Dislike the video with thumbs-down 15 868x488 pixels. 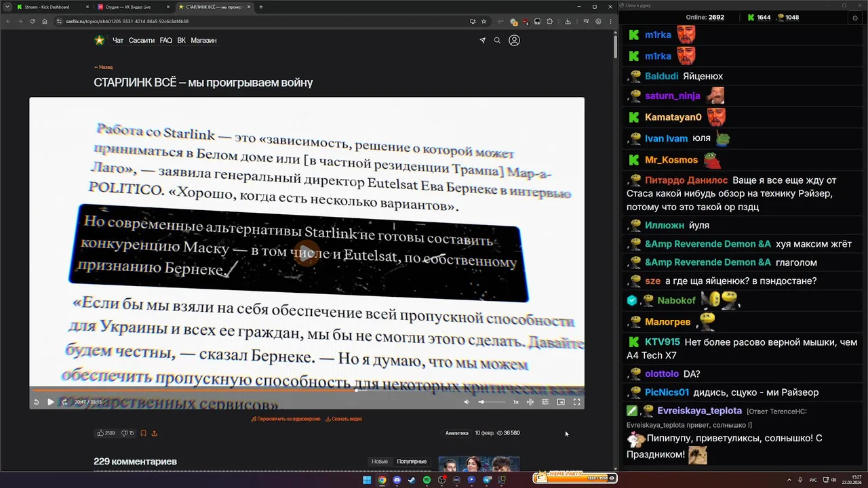[127, 433]
